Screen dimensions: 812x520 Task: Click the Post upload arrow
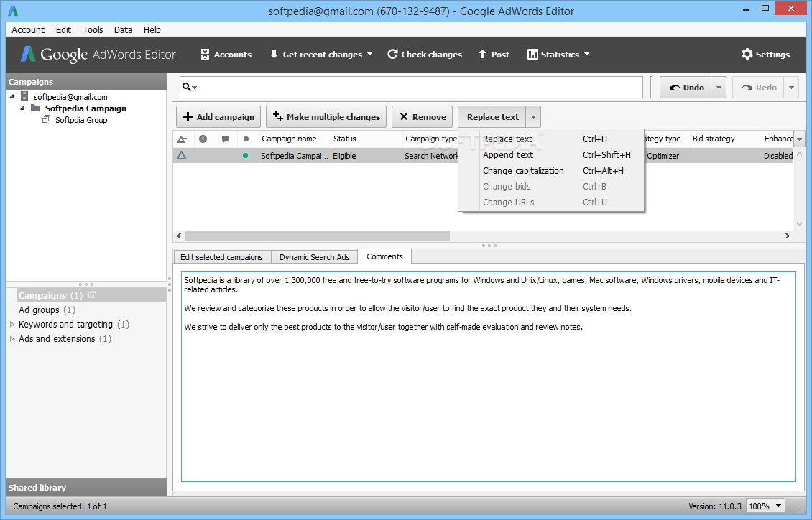pyautogui.click(x=482, y=54)
